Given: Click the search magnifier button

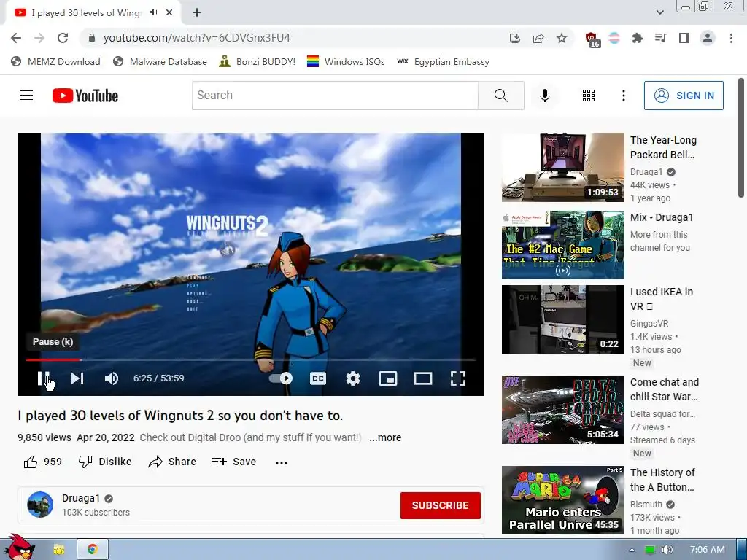Looking at the screenshot, I should point(501,96).
